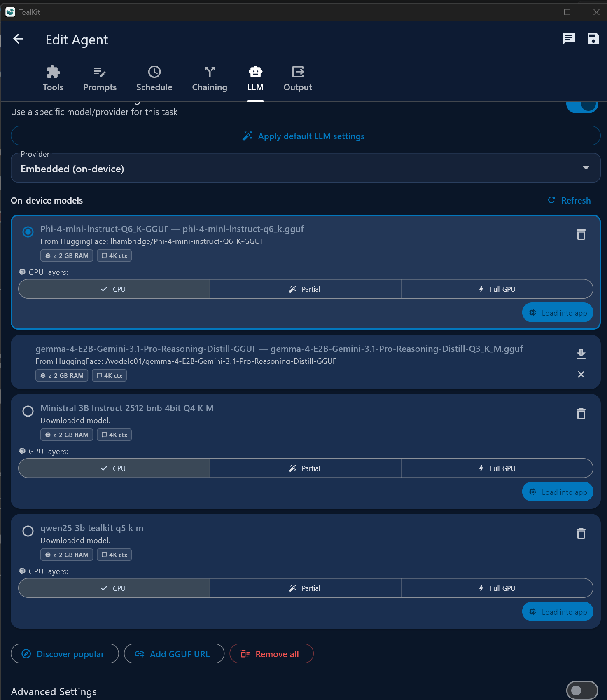The width and height of the screenshot is (607, 700).
Task: Click Discover popular button
Action: click(x=65, y=654)
